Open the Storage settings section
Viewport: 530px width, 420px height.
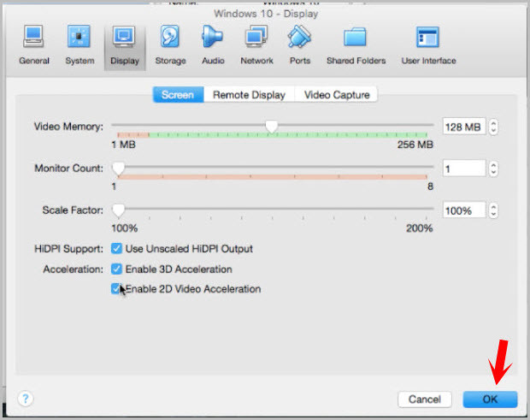click(x=170, y=45)
